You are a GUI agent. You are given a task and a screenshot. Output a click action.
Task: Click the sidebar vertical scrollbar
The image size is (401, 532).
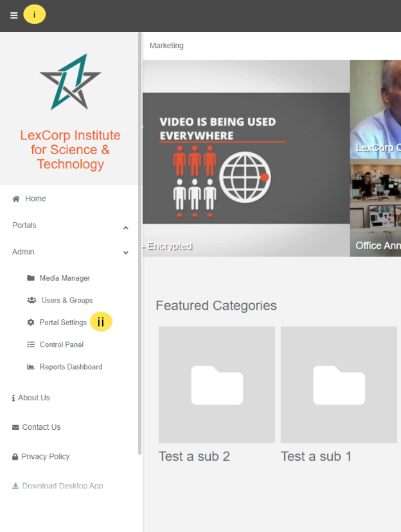tap(140, 244)
